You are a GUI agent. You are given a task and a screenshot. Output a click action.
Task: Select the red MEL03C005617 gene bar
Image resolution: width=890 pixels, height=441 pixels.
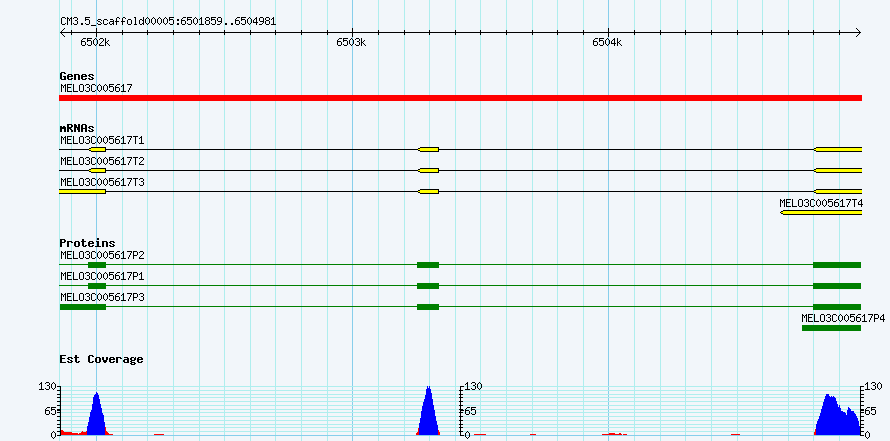click(x=460, y=98)
